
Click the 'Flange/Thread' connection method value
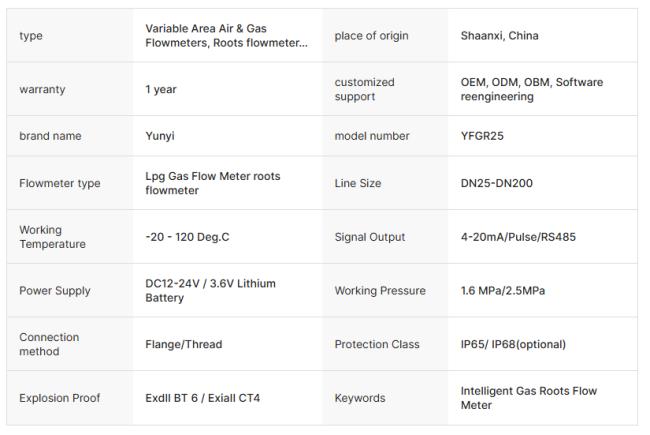[x=184, y=344]
